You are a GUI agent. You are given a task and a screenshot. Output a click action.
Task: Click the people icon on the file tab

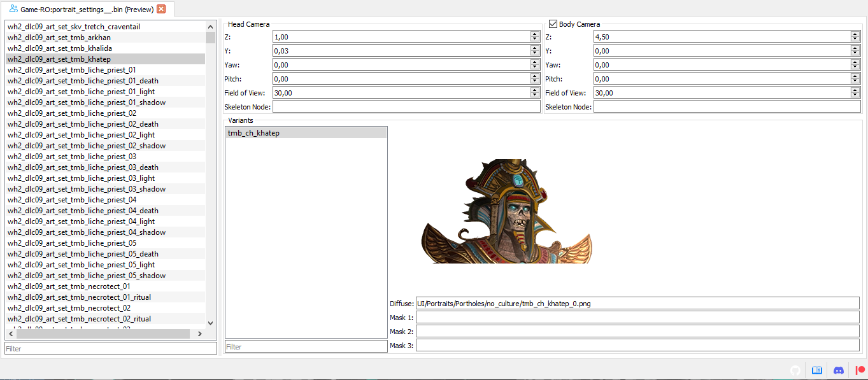click(x=13, y=9)
